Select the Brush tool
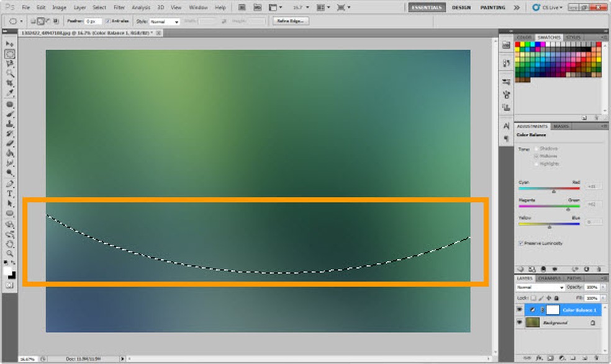The image size is (611, 364). coord(10,114)
